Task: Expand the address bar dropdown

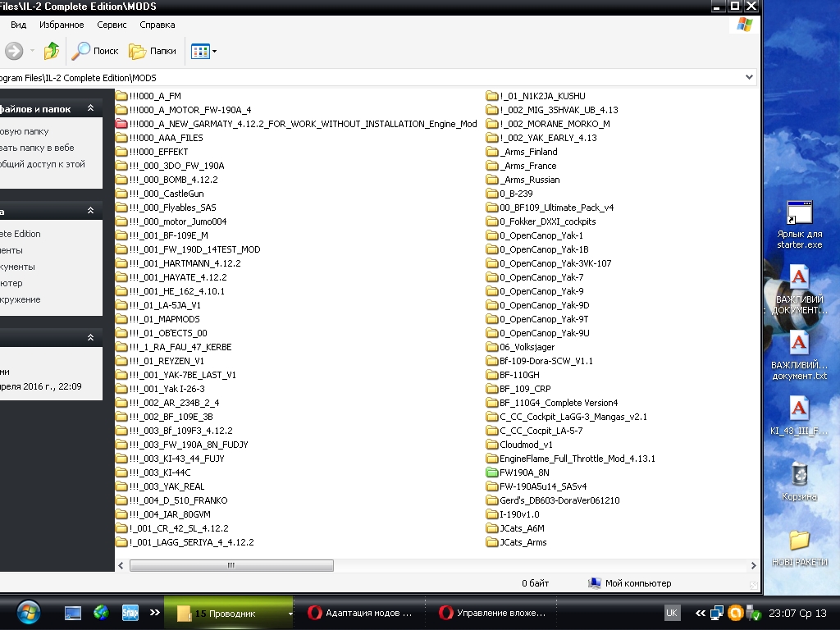Action: click(749, 77)
